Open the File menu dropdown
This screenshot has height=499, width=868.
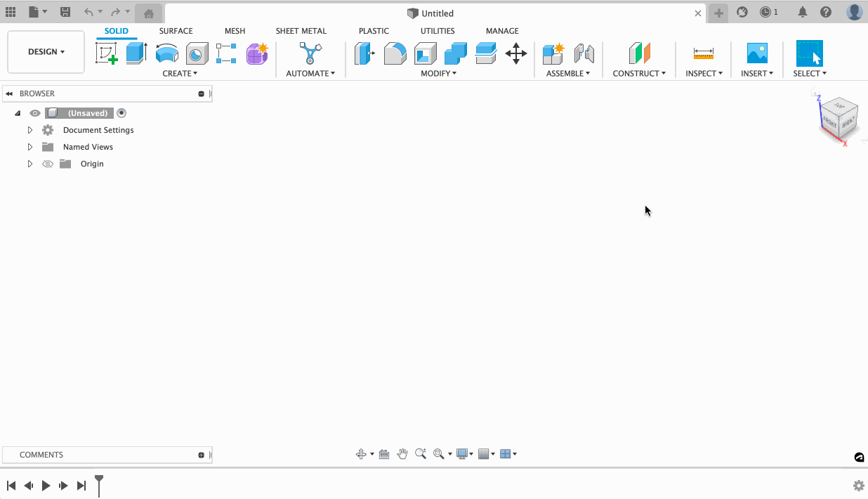[38, 12]
